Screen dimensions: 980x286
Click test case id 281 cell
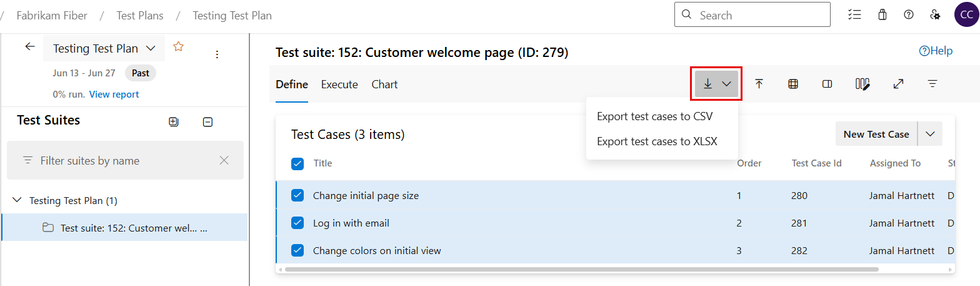point(799,223)
